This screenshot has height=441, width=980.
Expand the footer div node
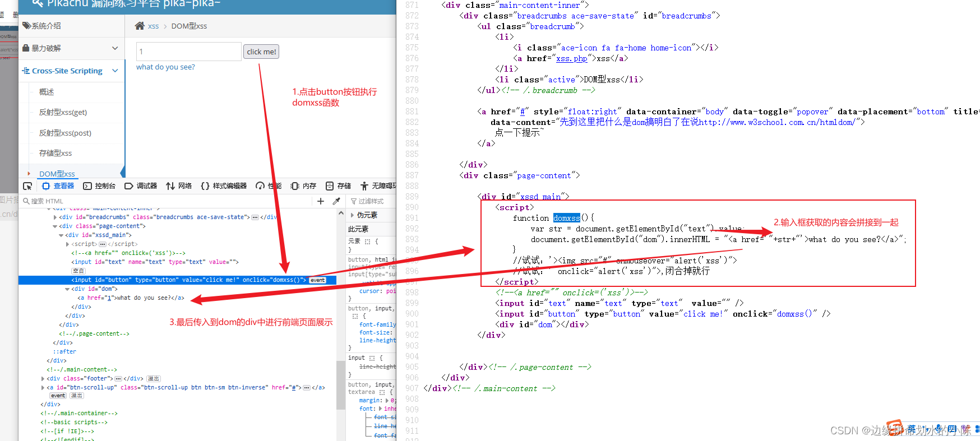tap(43, 379)
